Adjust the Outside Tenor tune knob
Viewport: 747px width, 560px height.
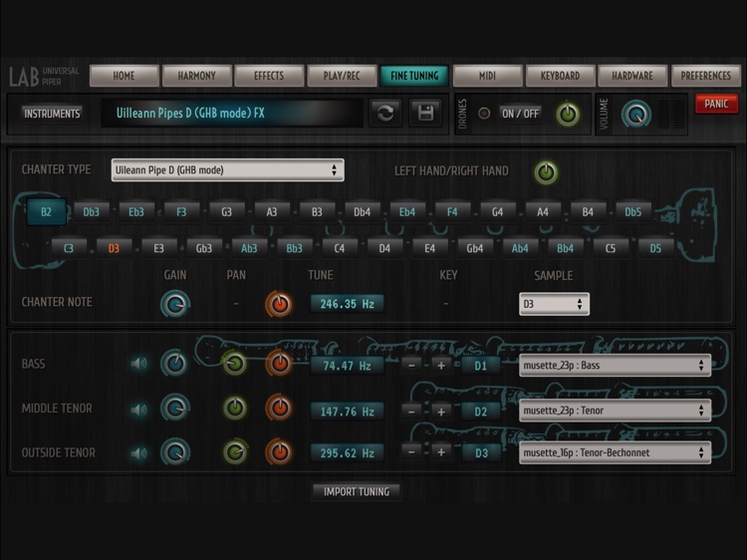[279, 452]
